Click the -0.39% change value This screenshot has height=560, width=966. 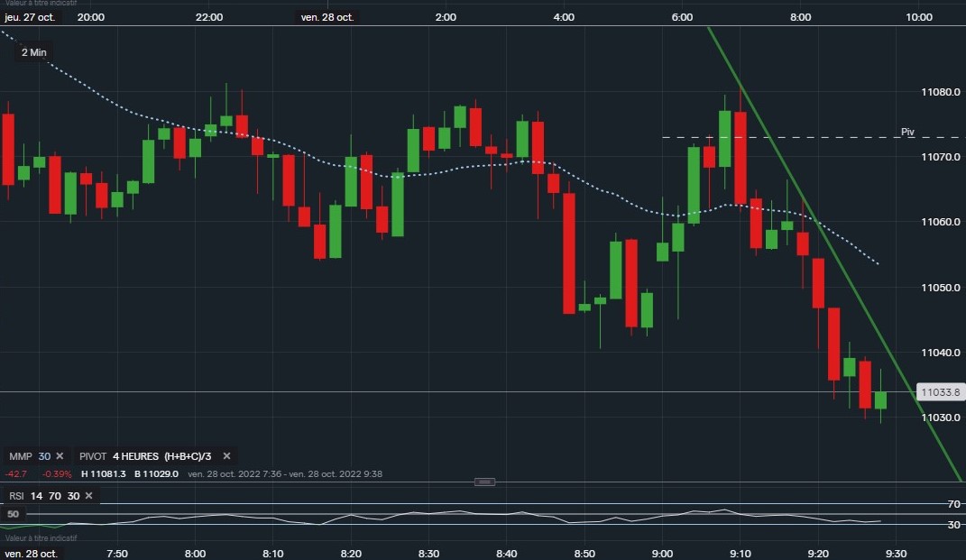pyautogui.click(x=57, y=473)
